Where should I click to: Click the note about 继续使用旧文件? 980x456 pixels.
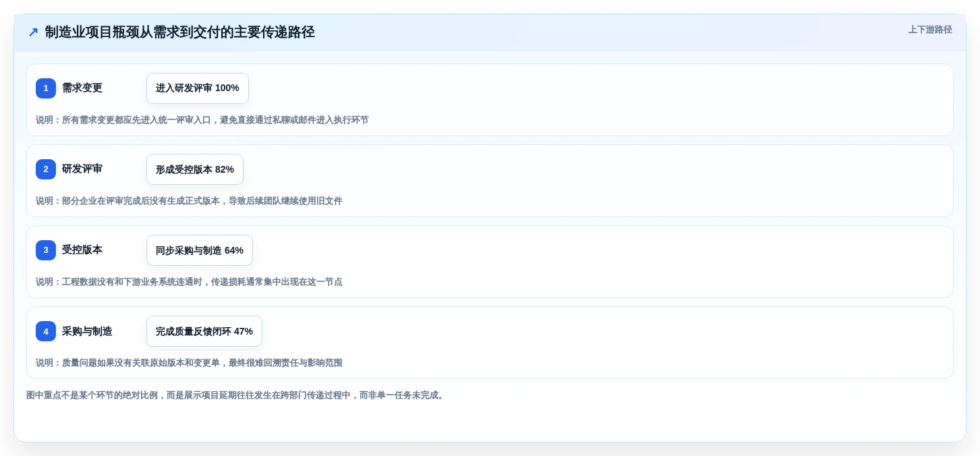[x=189, y=201]
